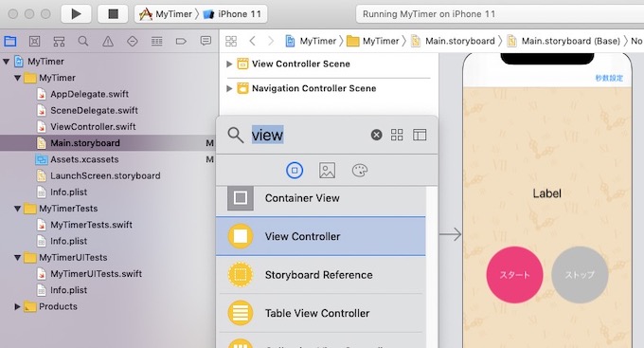Image resolution: width=644 pixels, height=348 pixels.
Task: Go back in editor history
Action: tap(252, 41)
